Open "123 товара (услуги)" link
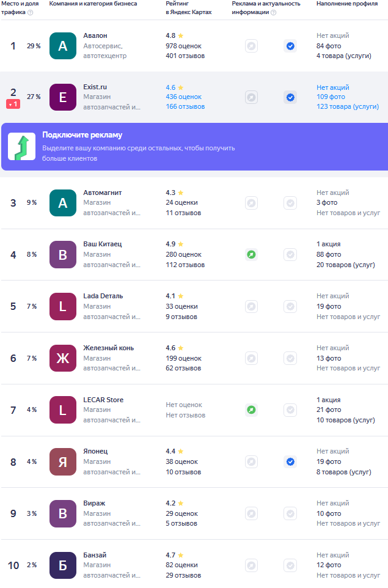Viewport: 388px width, 588px height. click(347, 106)
